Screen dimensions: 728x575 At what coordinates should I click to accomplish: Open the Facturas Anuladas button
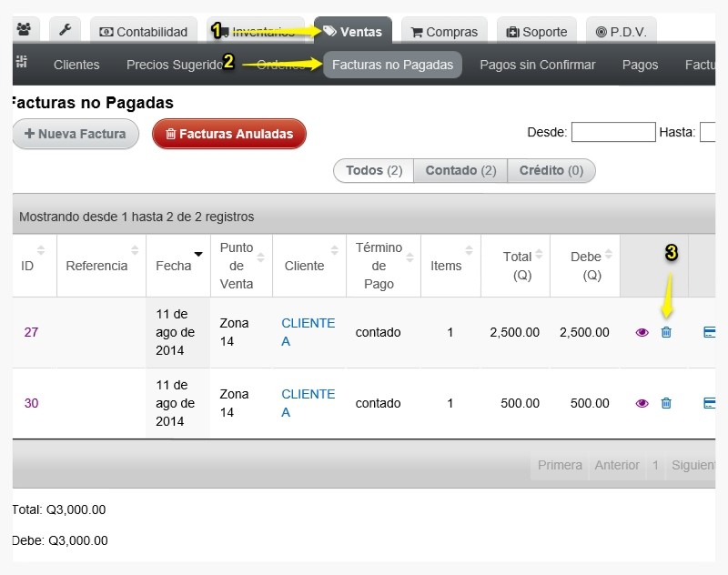click(229, 134)
